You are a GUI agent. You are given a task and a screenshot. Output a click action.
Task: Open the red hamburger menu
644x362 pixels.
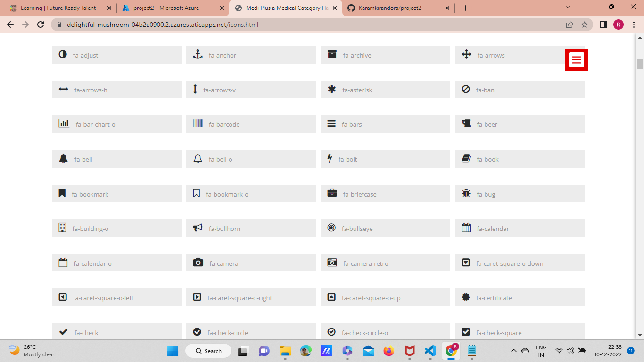tap(576, 60)
